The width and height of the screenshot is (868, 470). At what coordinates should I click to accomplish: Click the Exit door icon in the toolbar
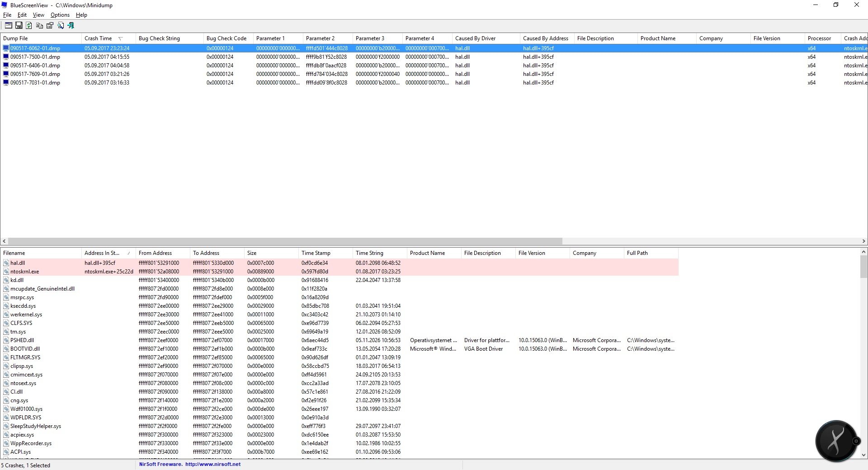71,25
